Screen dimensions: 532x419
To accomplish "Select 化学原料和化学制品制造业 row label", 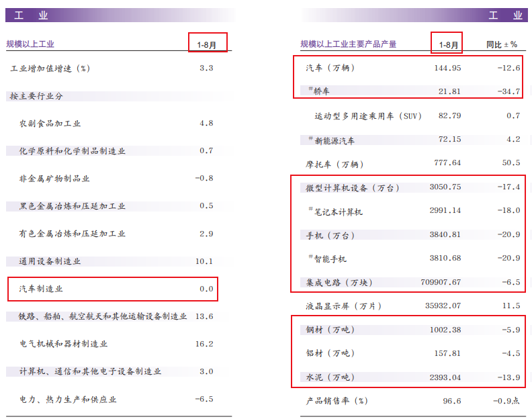I will click(x=73, y=151).
